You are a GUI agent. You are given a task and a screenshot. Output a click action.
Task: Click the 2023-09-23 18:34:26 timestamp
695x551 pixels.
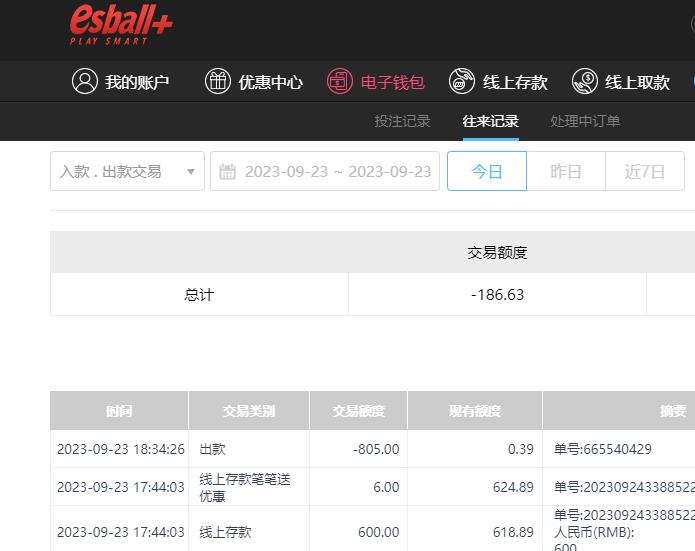(x=121, y=449)
